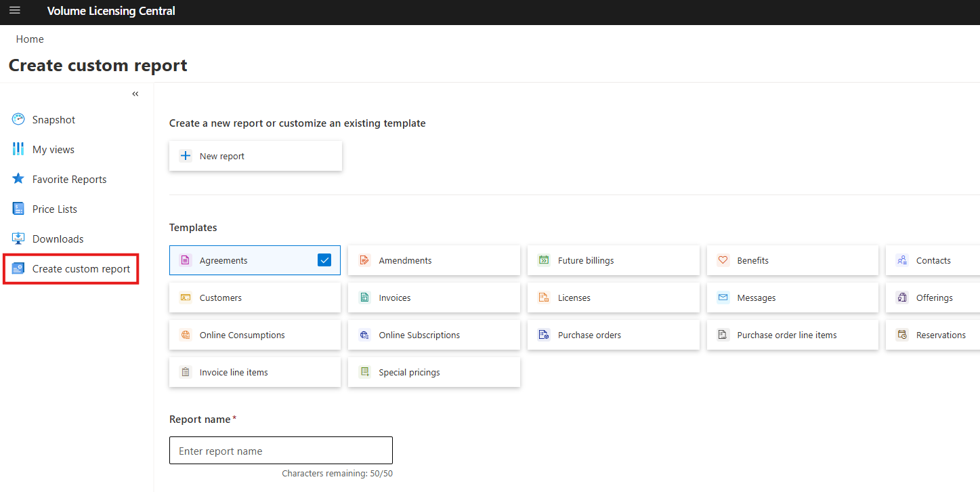
Task: Click the Favorite Reports star icon
Action: point(18,178)
